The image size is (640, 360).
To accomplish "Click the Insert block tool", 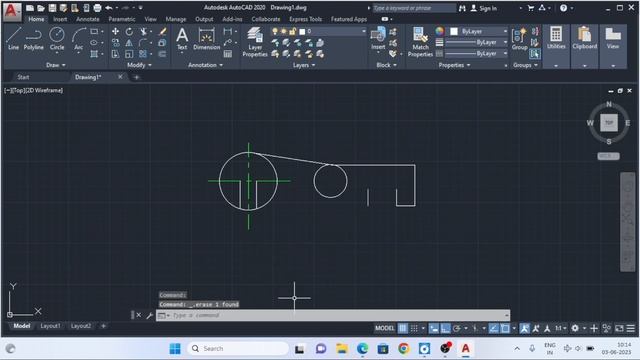I will pos(378,38).
